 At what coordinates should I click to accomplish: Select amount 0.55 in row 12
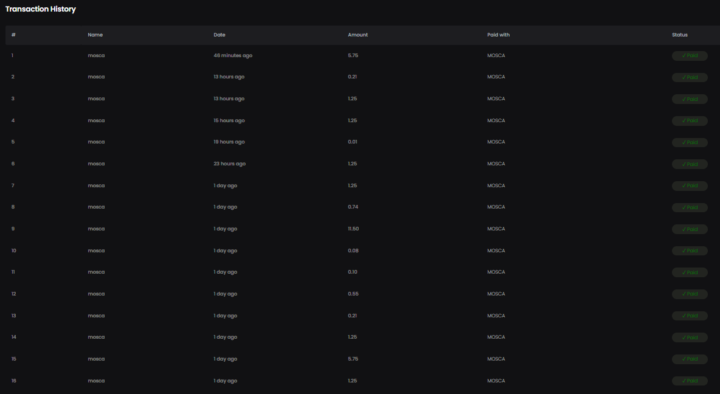click(x=353, y=294)
